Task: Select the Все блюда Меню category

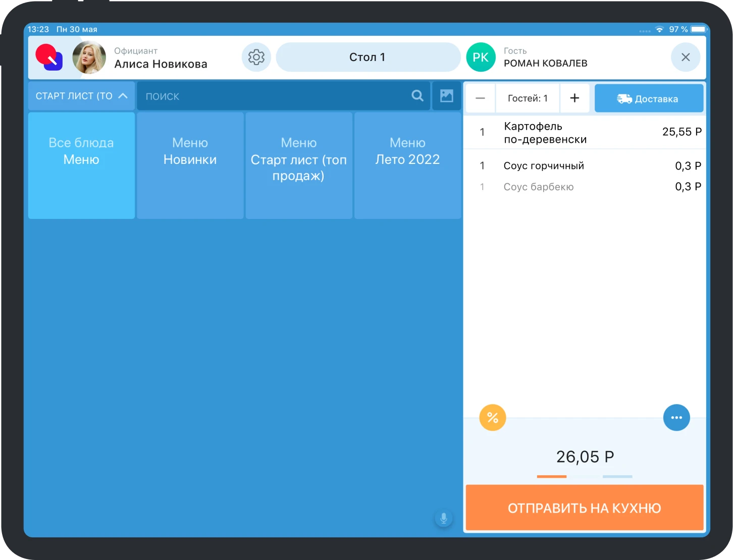Action: (81, 165)
